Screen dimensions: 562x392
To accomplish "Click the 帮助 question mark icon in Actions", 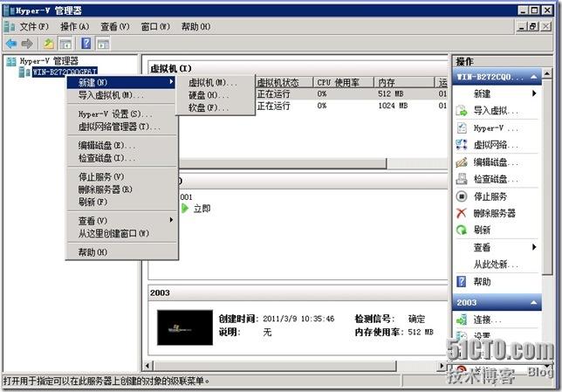I will coord(462,281).
